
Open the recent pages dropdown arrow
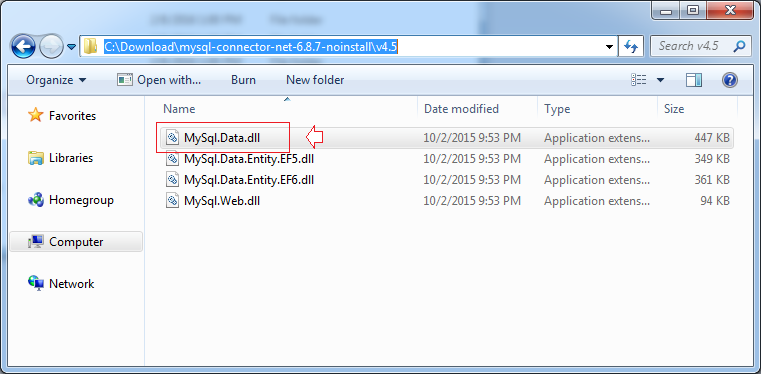(71, 47)
